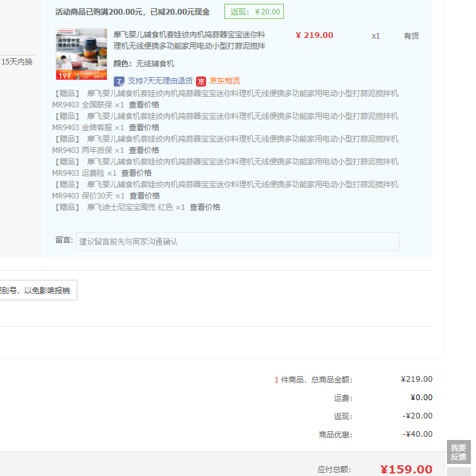Click the 7-day return badge icon
Viewport: 476px width, 476px height.
click(x=119, y=82)
